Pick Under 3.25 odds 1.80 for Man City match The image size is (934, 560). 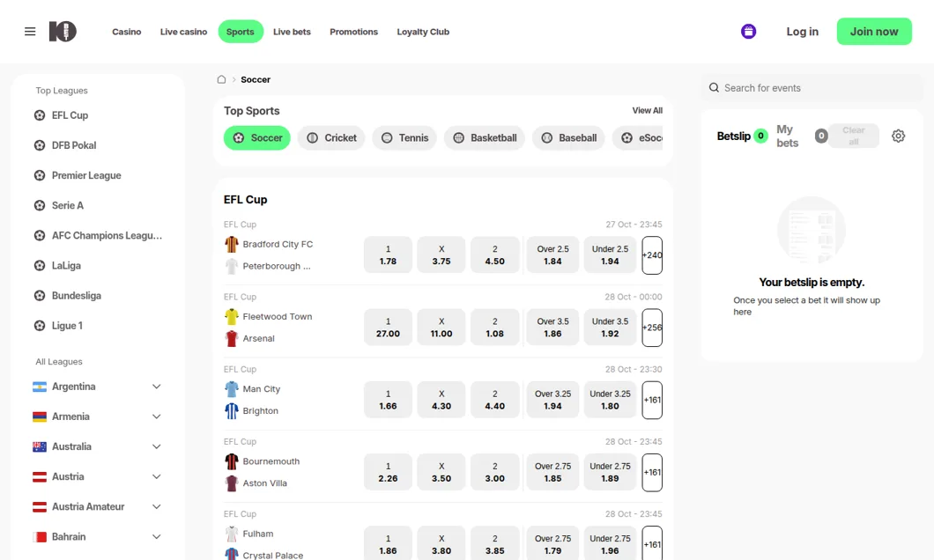coord(610,400)
